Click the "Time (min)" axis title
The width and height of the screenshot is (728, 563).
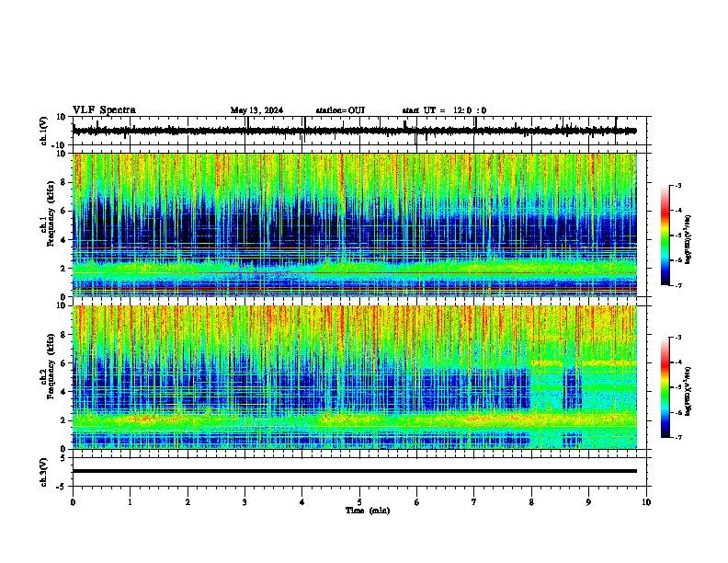368,511
